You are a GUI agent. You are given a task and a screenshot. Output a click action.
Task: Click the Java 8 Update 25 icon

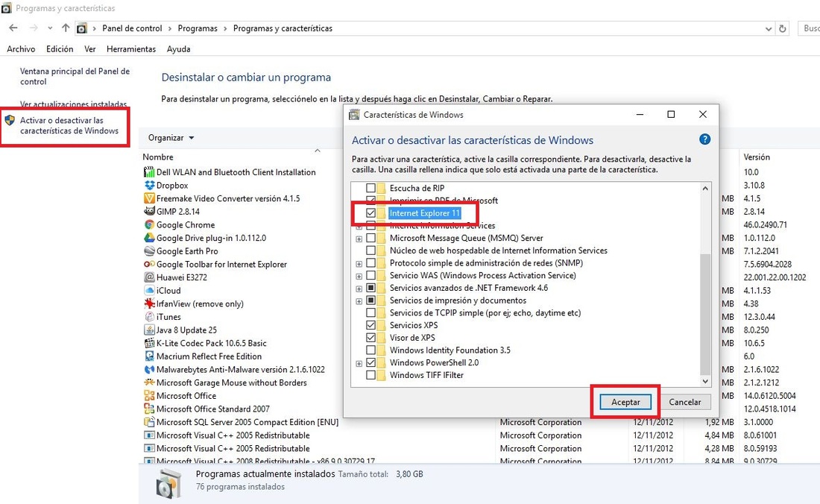tap(149, 330)
